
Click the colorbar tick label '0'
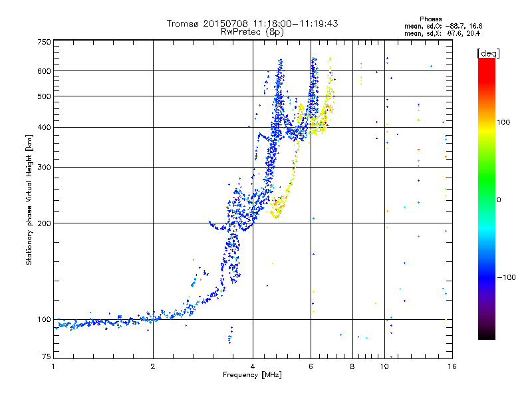pos(498,200)
